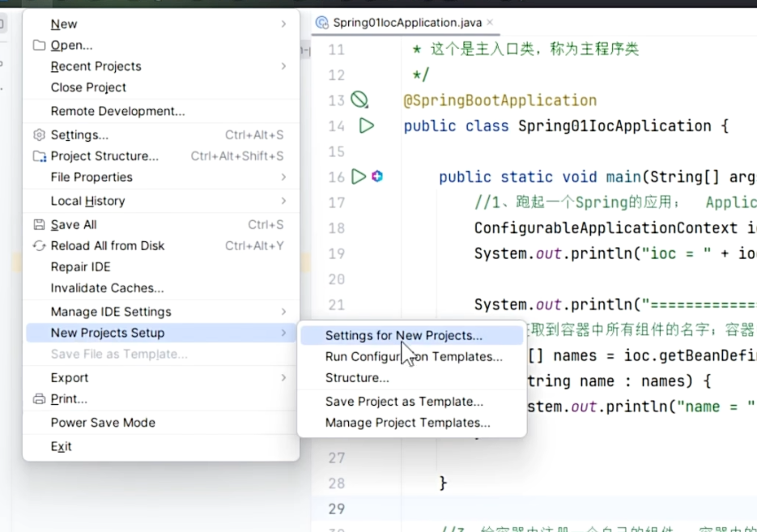Close the Spring01IocApplication.java tab
This screenshot has width=757, height=532.
pyautogui.click(x=490, y=22)
